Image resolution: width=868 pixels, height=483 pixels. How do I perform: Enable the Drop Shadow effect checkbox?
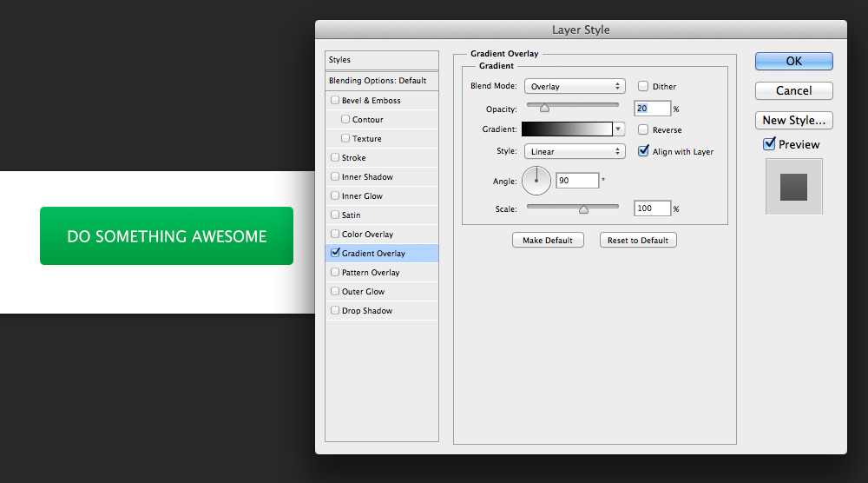pos(335,311)
